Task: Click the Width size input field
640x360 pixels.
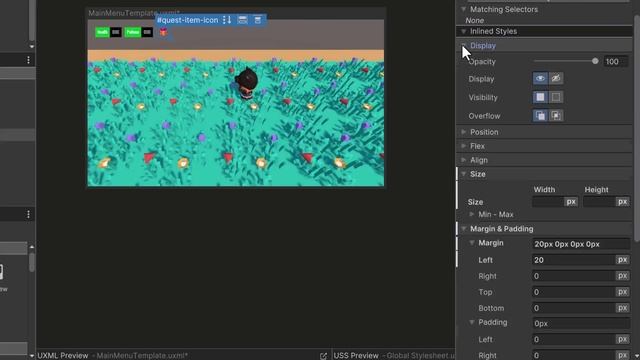Action: [548, 202]
